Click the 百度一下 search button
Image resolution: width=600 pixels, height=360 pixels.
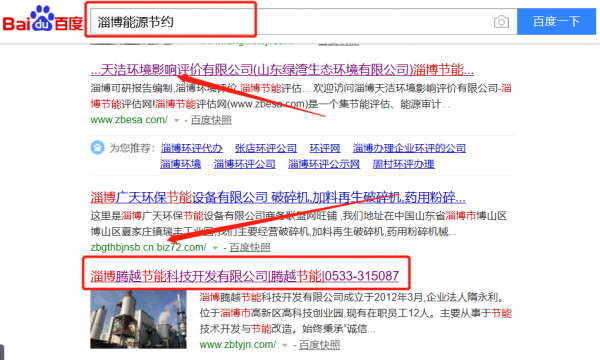click(556, 21)
